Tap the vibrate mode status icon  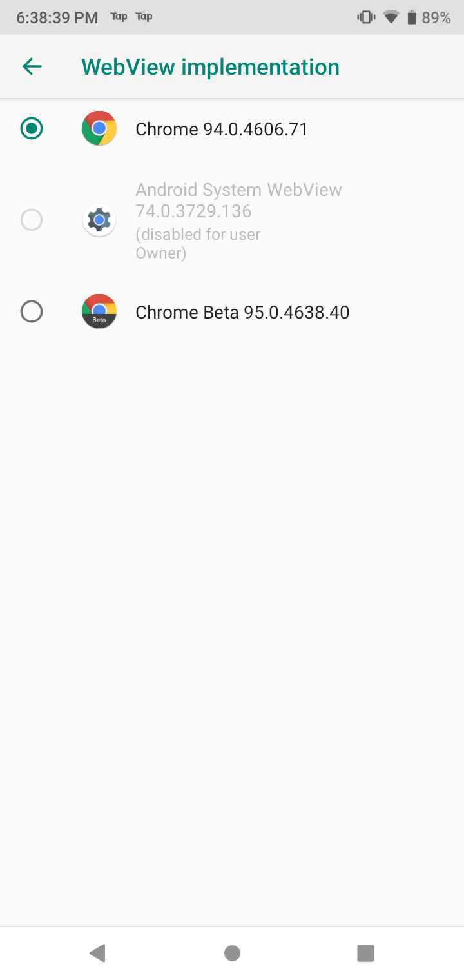(x=366, y=17)
